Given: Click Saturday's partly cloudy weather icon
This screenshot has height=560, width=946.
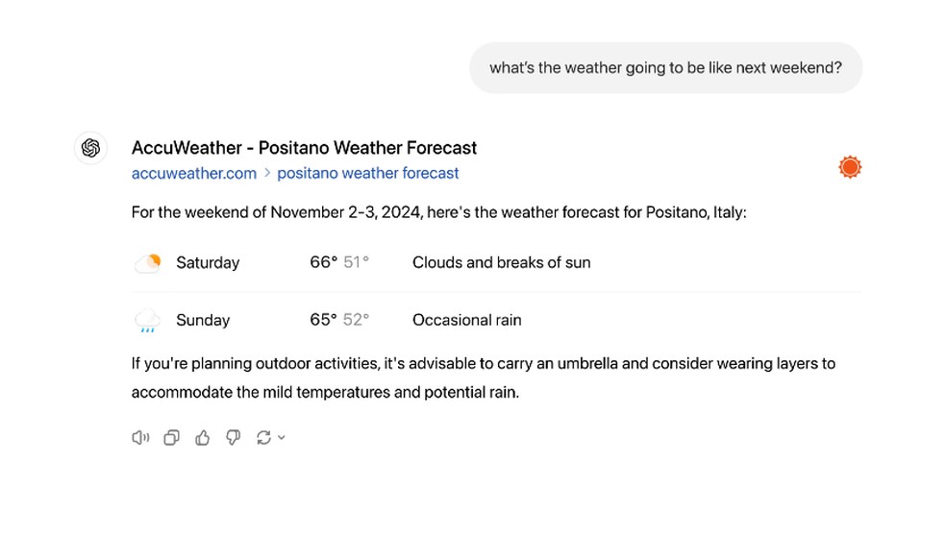Looking at the screenshot, I should click(147, 263).
